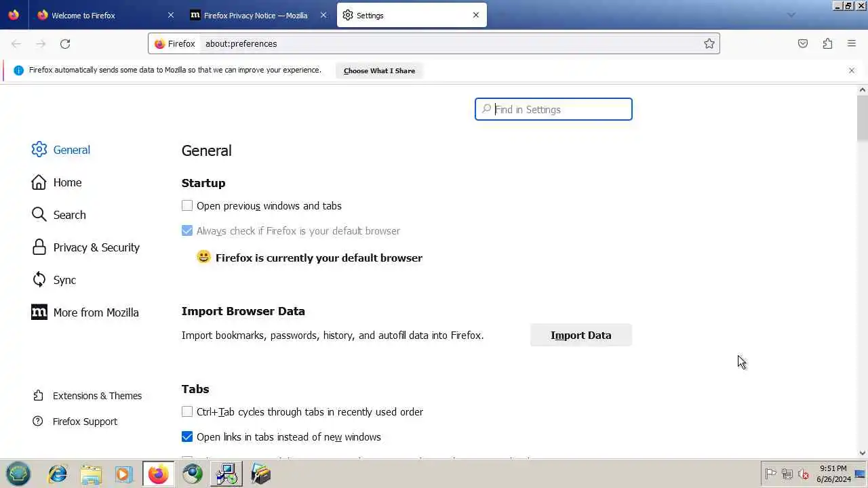Image resolution: width=868 pixels, height=488 pixels.
Task: Close the Welcome to Firefox tab
Action: point(171,15)
